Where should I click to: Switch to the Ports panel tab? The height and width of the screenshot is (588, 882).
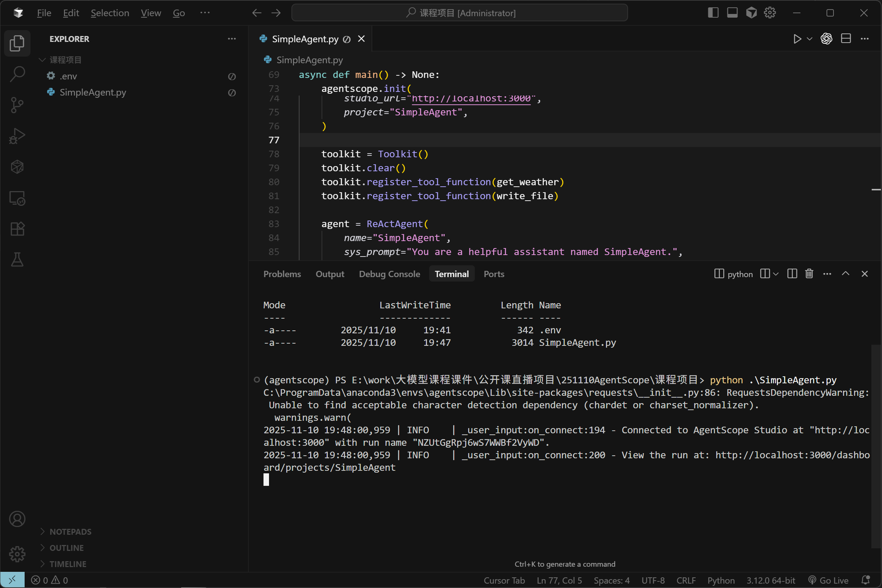tap(494, 274)
